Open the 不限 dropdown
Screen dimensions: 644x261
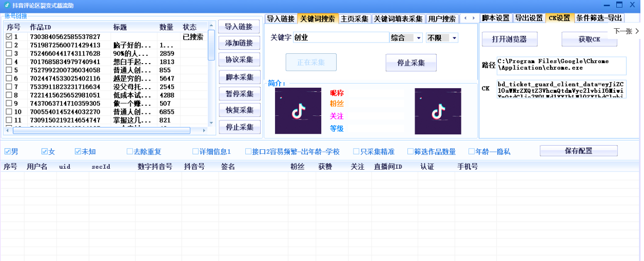point(454,38)
